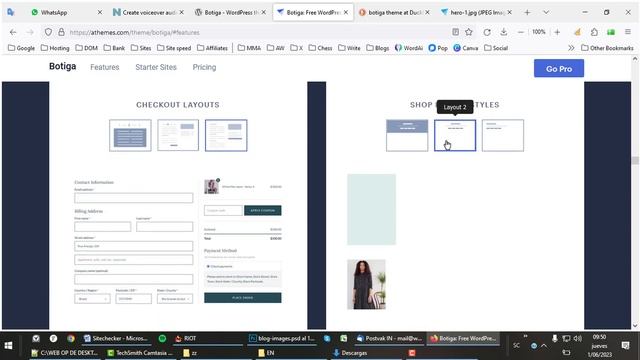The image size is (640, 360).
Task: Go back to the previous page
Action: [x=13, y=32]
